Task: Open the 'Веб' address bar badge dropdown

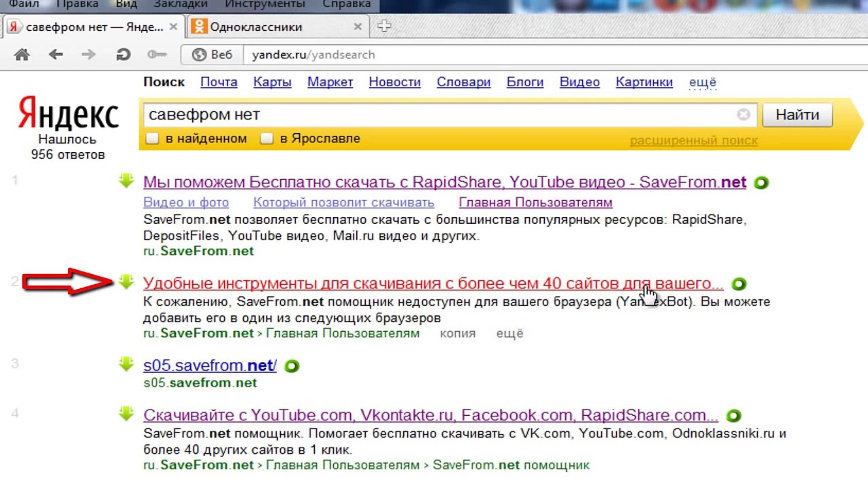Action: coord(212,55)
